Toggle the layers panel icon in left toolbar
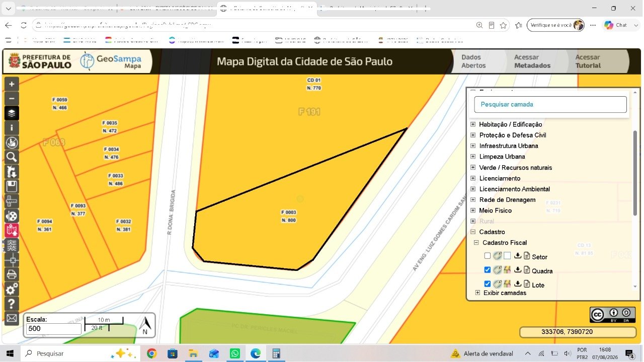The image size is (644, 362). click(x=12, y=113)
